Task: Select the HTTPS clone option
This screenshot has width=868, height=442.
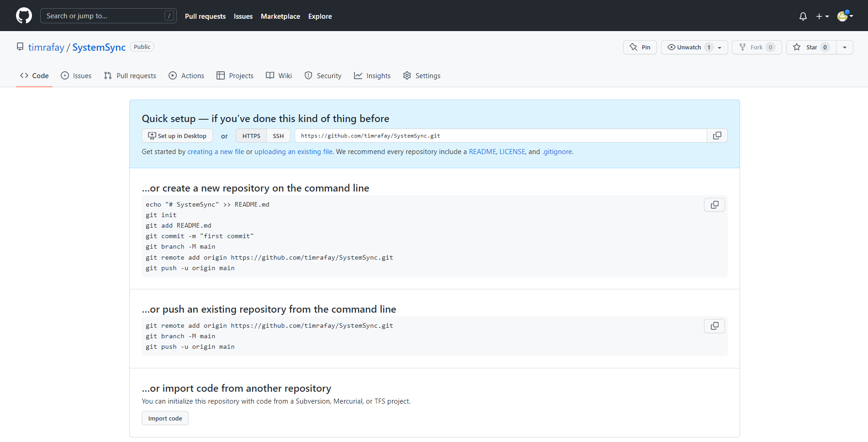Action: 251,136
